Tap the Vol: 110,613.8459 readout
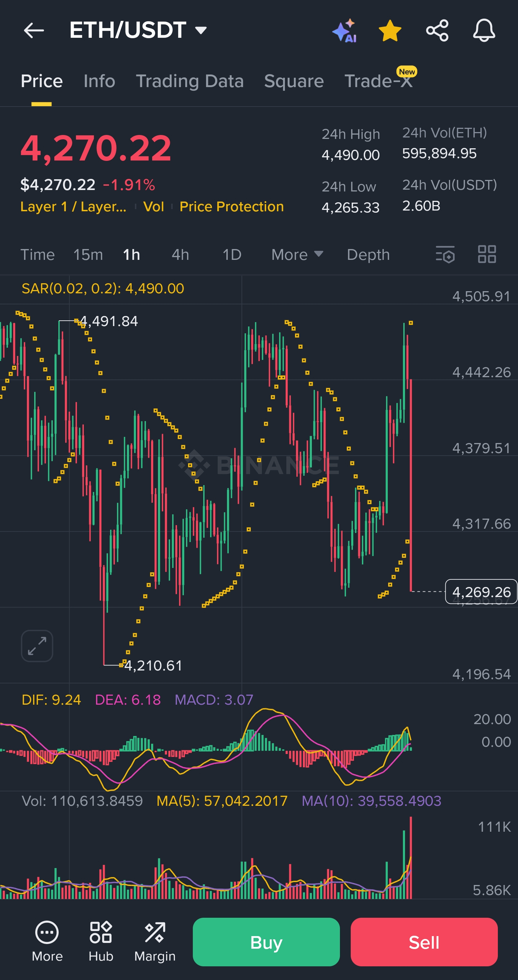The height and width of the screenshot is (980, 518). click(x=82, y=801)
